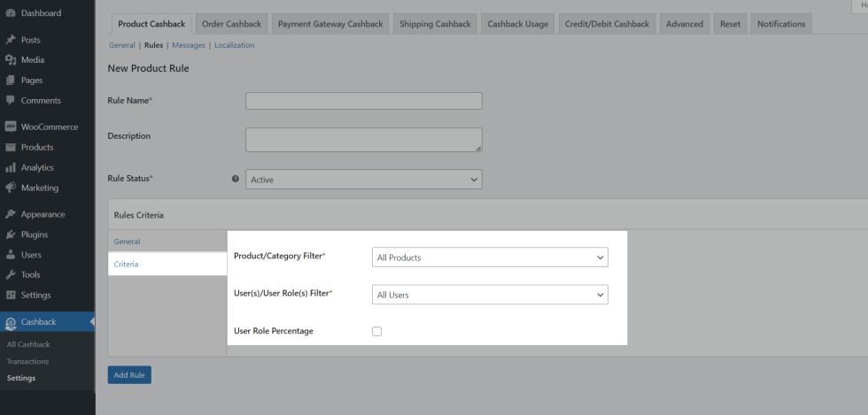This screenshot has height=415, width=868.
Task: Enable the User Role Percentage checkbox
Action: pyautogui.click(x=376, y=331)
